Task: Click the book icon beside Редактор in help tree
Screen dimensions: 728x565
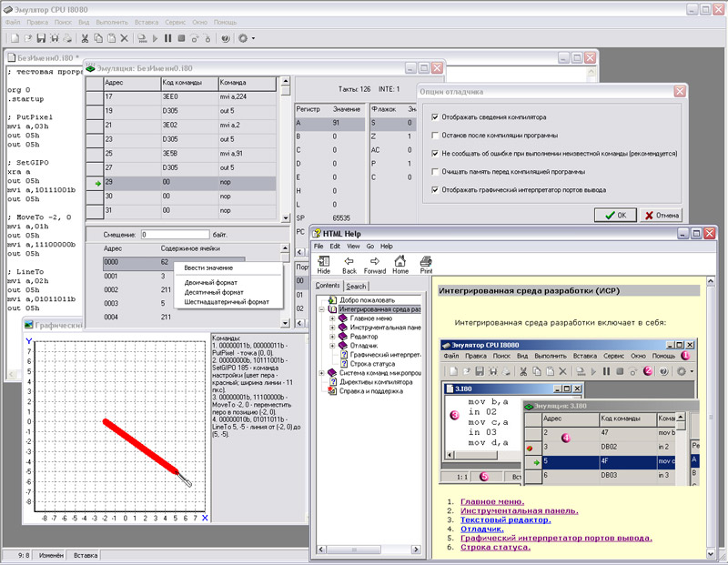Action: pos(343,336)
